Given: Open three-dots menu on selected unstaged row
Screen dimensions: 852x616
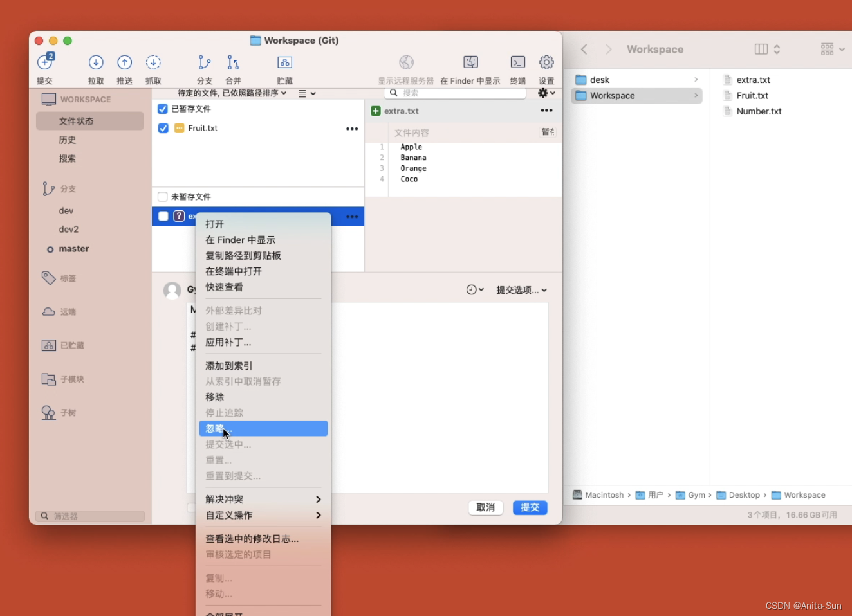Looking at the screenshot, I should pyautogui.click(x=352, y=217).
